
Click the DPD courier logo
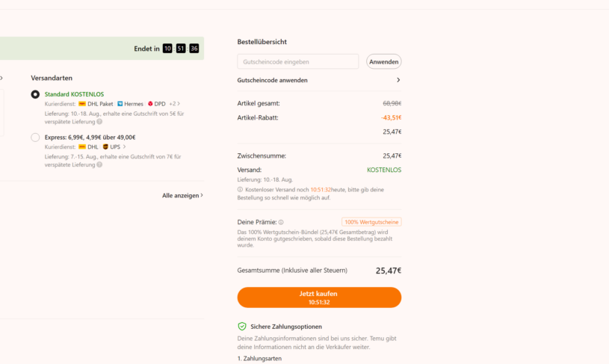(x=150, y=104)
